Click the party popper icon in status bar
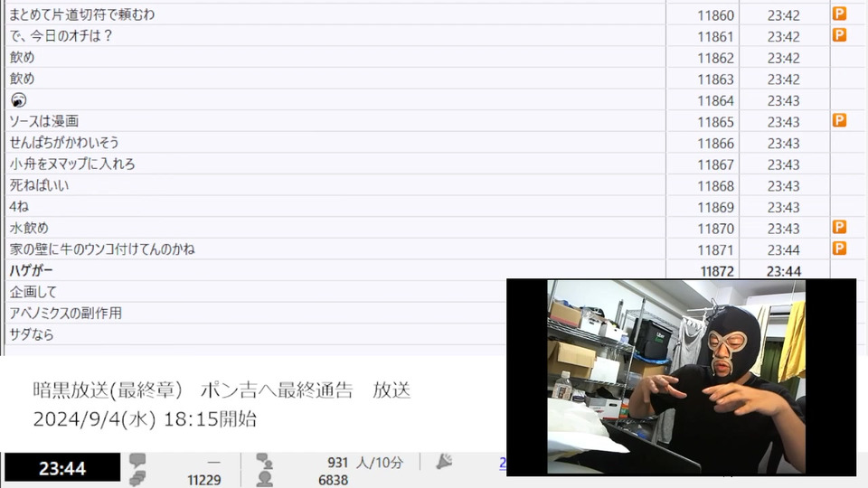Screen dimensions: 868x488 point(444,462)
